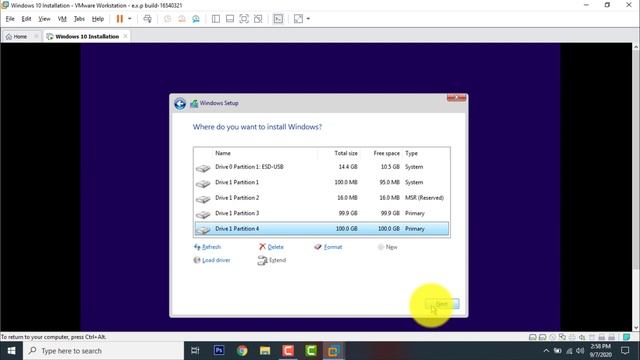Select the Windows 10 Installation tab
Image resolution: width=640 pixels, height=360 pixels.
(87, 36)
